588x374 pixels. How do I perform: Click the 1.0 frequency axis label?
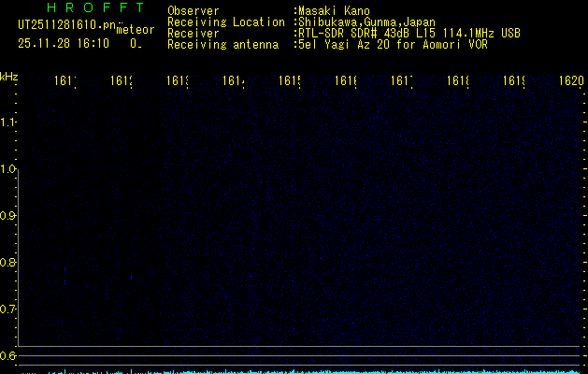point(7,169)
